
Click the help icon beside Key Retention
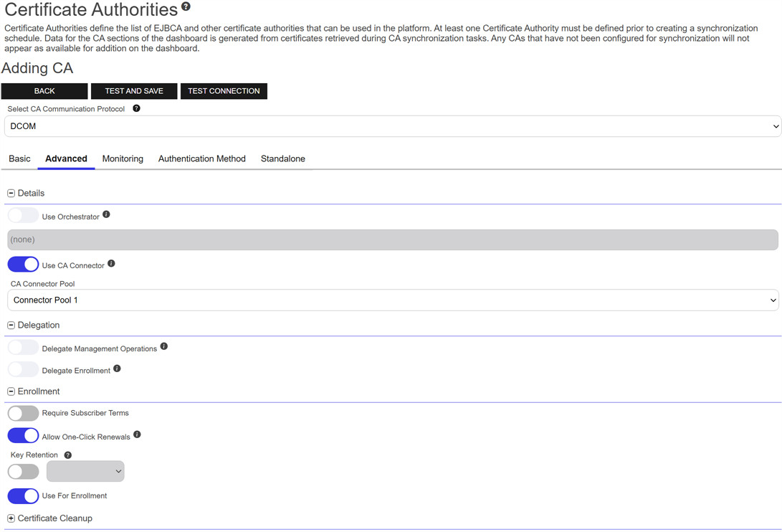[x=68, y=455]
